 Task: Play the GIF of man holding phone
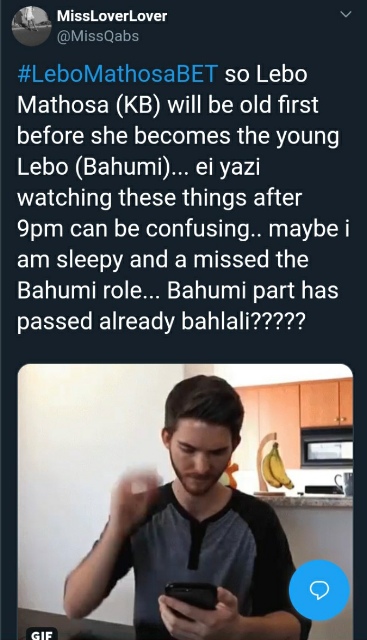(x=185, y=502)
